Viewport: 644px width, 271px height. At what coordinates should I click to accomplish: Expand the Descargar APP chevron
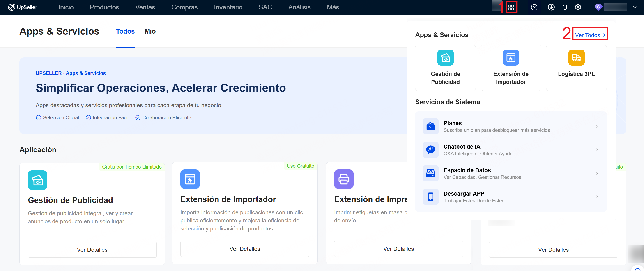(596, 197)
